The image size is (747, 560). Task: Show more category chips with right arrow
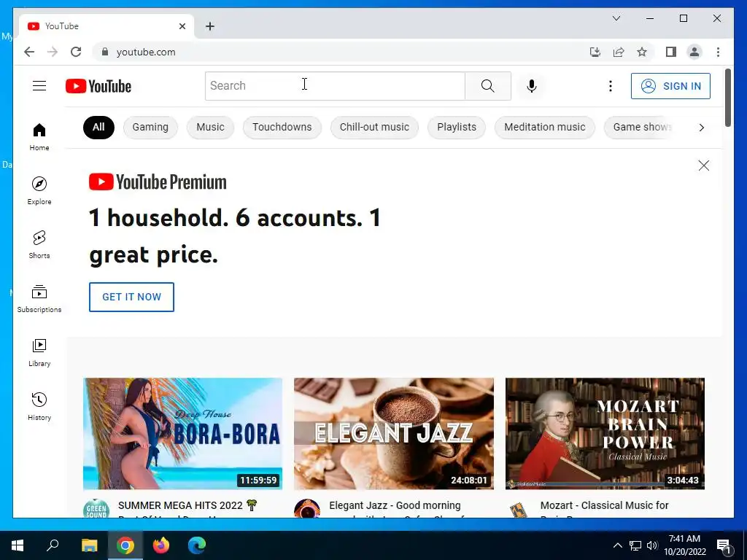[x=701, y=127]
